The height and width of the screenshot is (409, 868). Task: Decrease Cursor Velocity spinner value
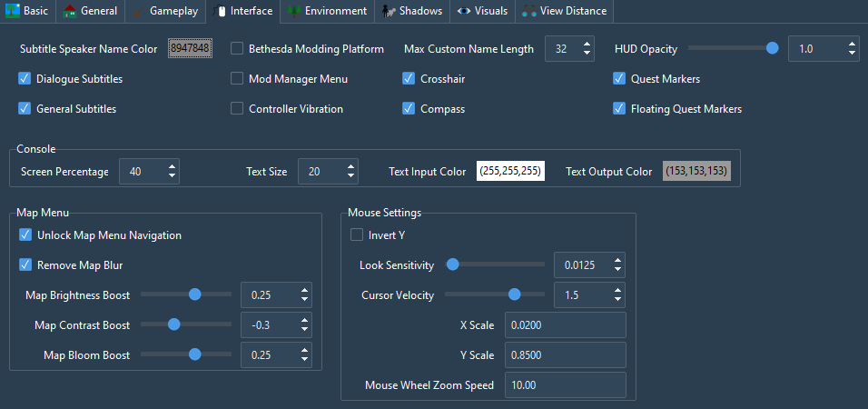pos(617,299)
